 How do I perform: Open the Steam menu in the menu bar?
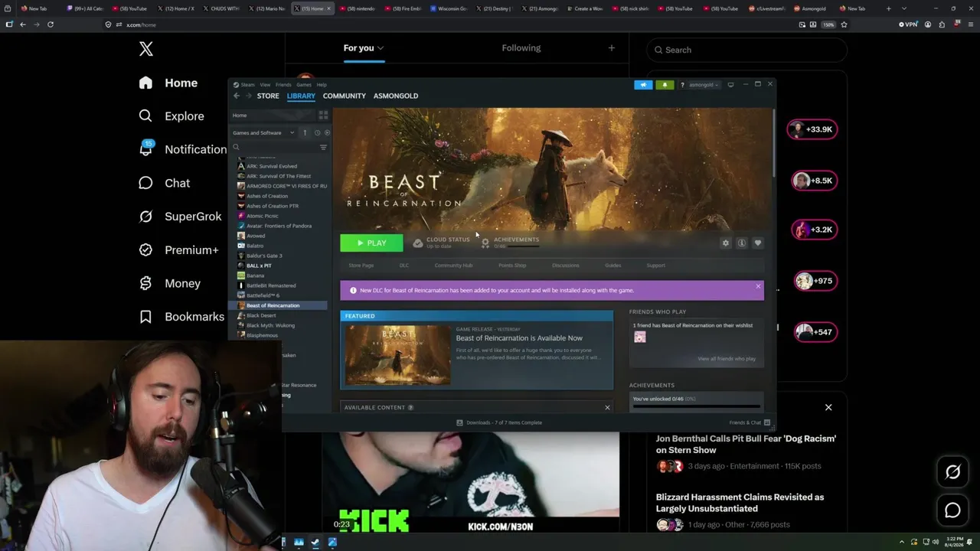[x=247, y=85]
